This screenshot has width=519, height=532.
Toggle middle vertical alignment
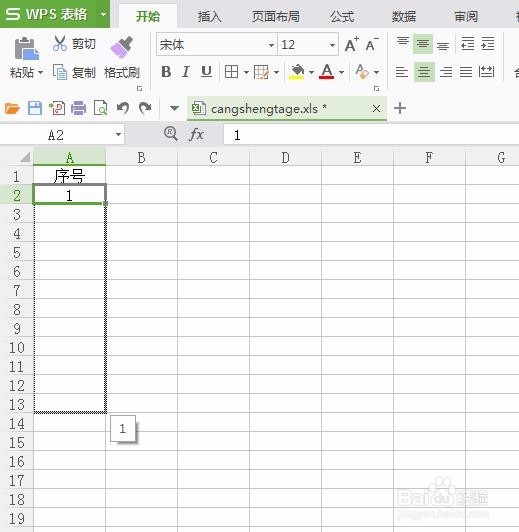click(423, 44)
